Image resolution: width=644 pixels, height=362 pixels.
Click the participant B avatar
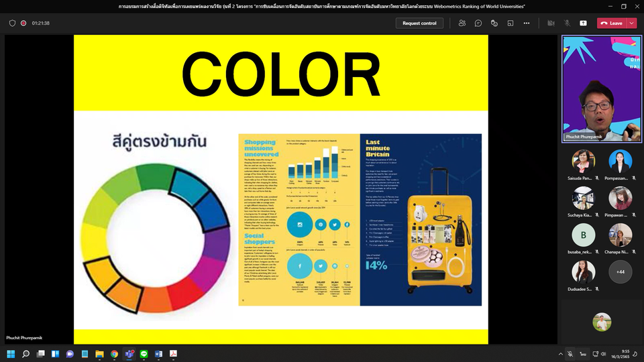(x=583, y=235)
